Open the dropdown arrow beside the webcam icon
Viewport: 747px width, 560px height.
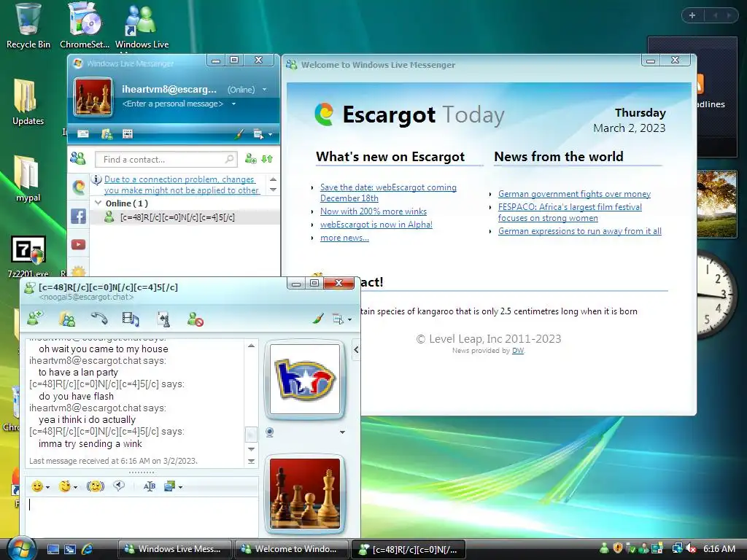tap(342, 432)
